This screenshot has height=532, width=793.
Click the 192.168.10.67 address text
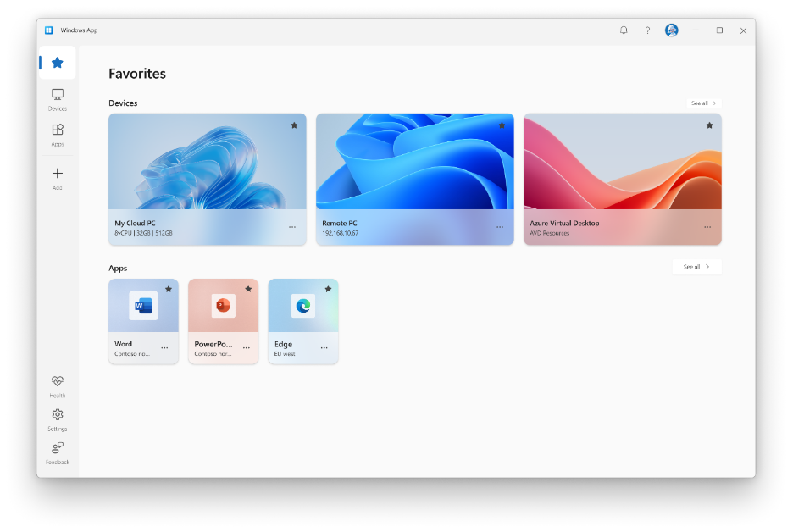pos(341,233)
